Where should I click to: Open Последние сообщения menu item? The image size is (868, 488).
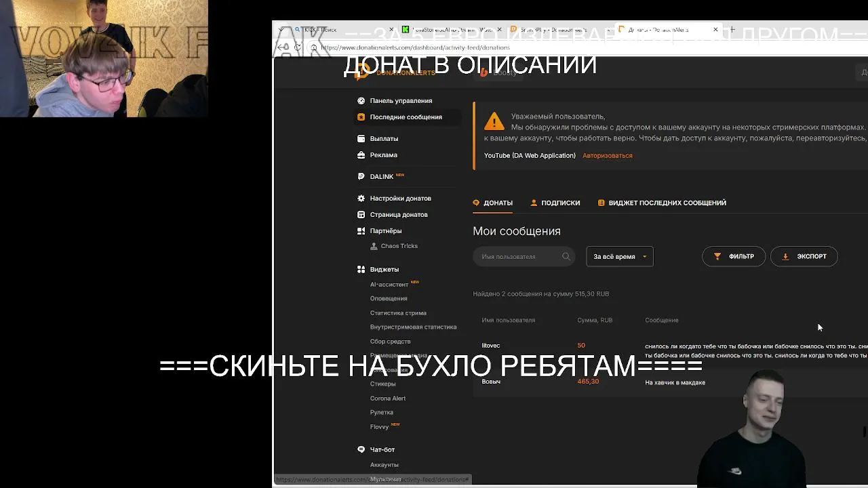pyautogui.click(x=406, y=117)
